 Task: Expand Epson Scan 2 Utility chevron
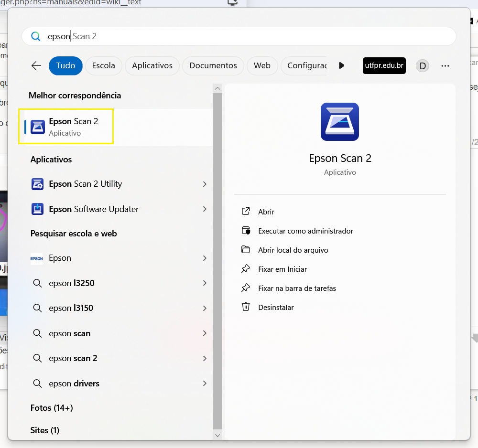pos(205,184)
